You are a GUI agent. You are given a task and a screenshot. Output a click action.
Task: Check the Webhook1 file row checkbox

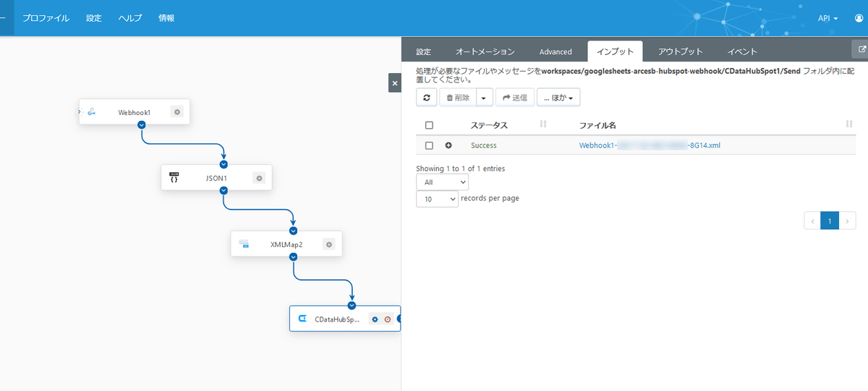click(x=429, y=146)
